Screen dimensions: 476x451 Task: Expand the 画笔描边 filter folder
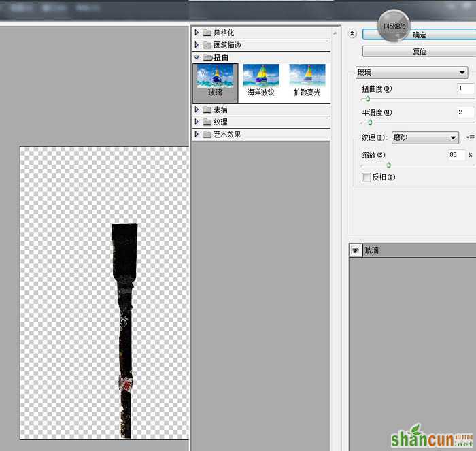click(197, 45)
